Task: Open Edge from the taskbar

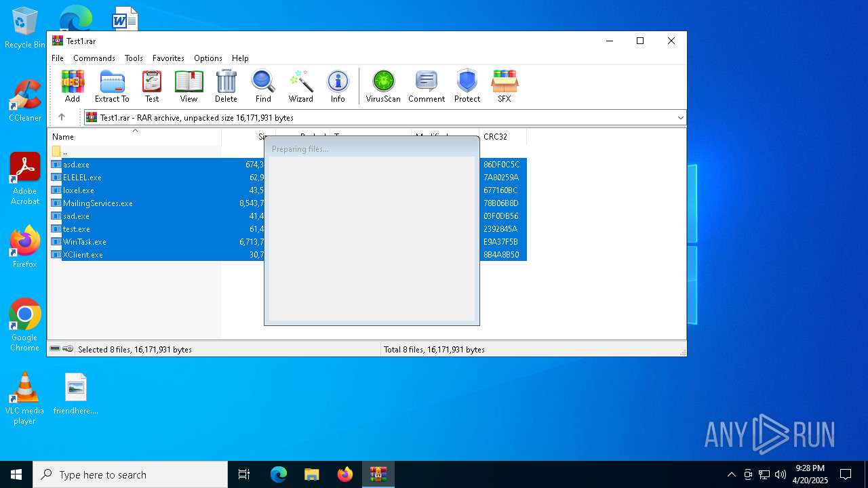Action: point(279,474)
